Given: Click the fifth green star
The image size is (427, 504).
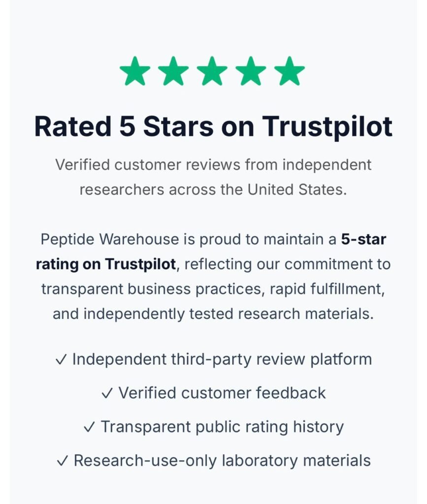Looking at the screenshot, I should pos(290,71).
